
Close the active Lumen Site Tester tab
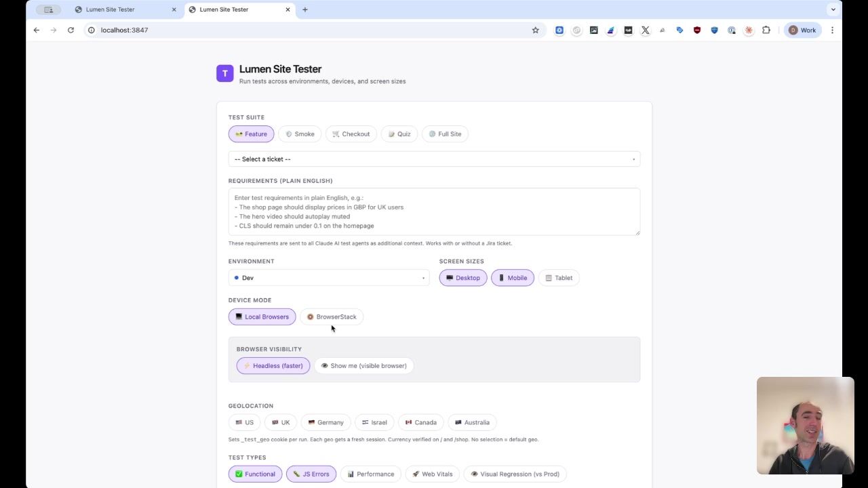(288, 9)
